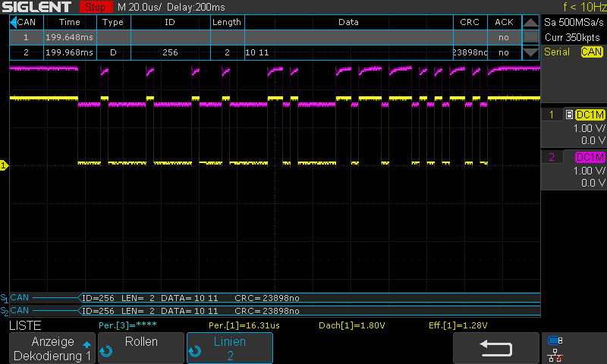Click channel 2 1.00 V/ scale value
This screenshot has width=607, height=364.
tap(590, 171)
